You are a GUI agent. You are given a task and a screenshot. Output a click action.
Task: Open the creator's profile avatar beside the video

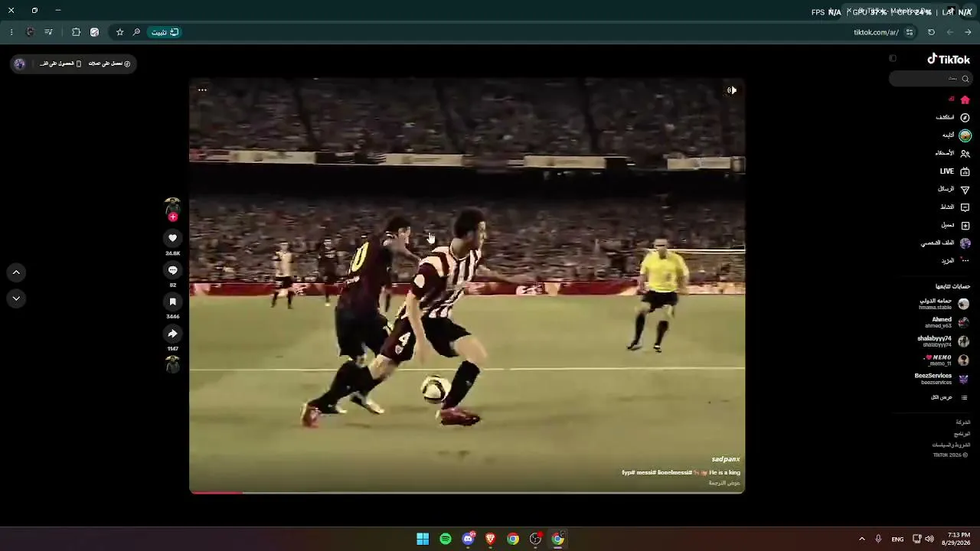point(172,206)
